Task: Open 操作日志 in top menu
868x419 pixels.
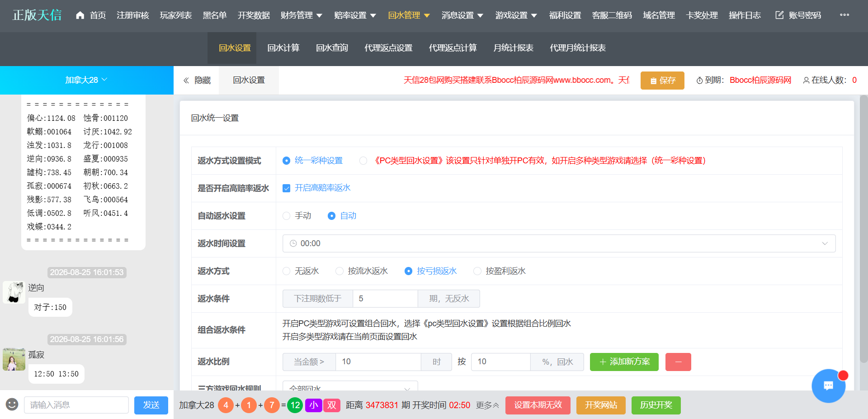Action: [745, 15]
